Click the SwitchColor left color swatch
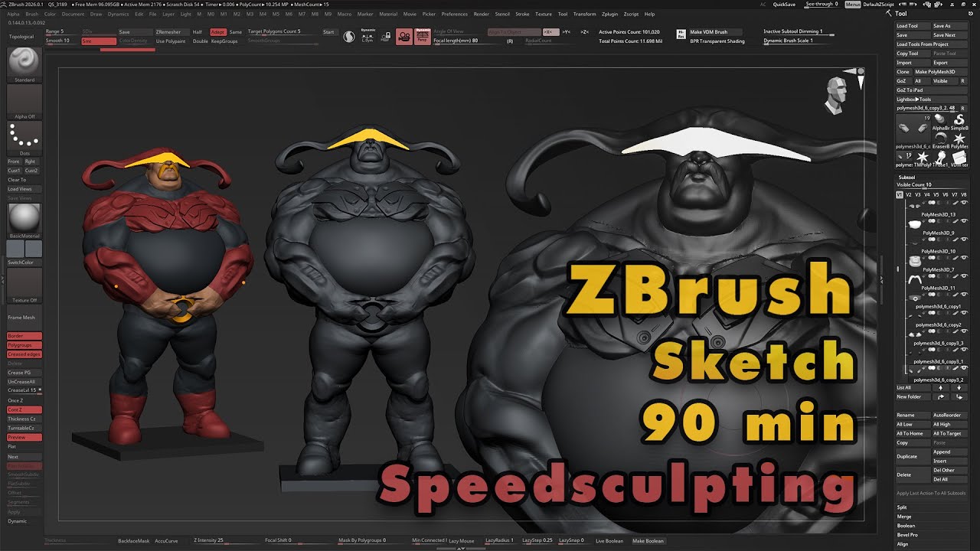980x551 pixels. [15, 249]
